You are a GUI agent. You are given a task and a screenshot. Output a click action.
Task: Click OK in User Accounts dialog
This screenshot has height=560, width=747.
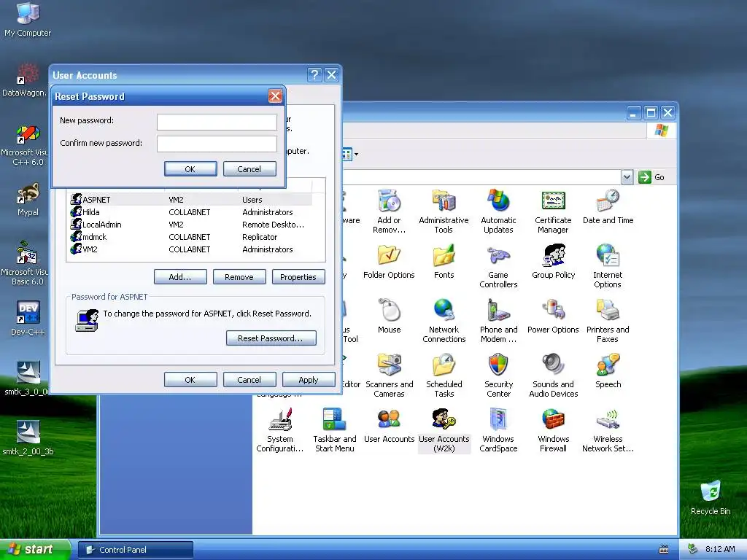pos(190,379)
